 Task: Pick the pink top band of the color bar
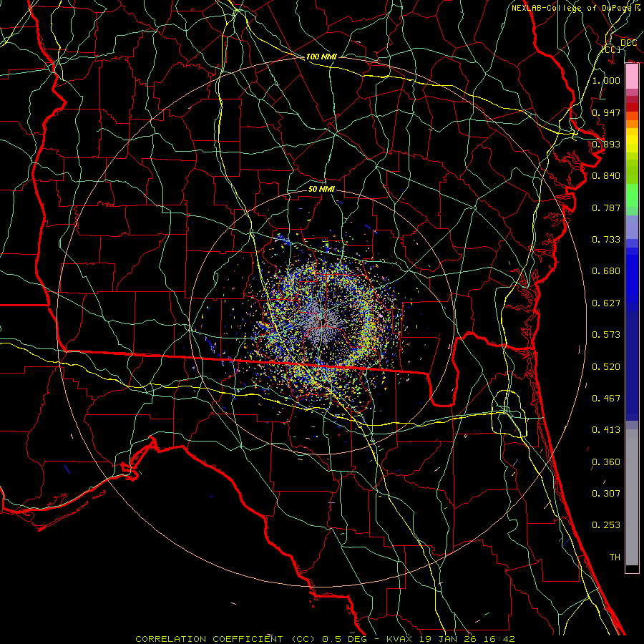[632, 77]
